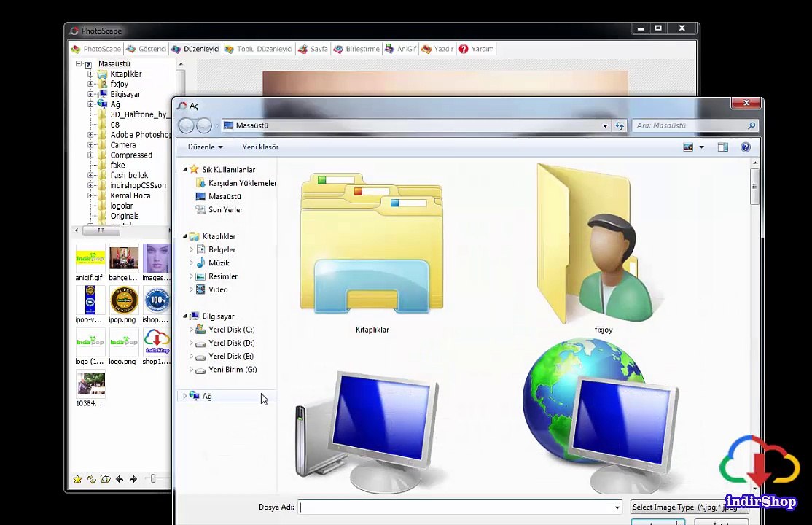Collapse the Bilgisayar group in navigation pane
Screen dimensions: 812x525
(x=185, y=316)
